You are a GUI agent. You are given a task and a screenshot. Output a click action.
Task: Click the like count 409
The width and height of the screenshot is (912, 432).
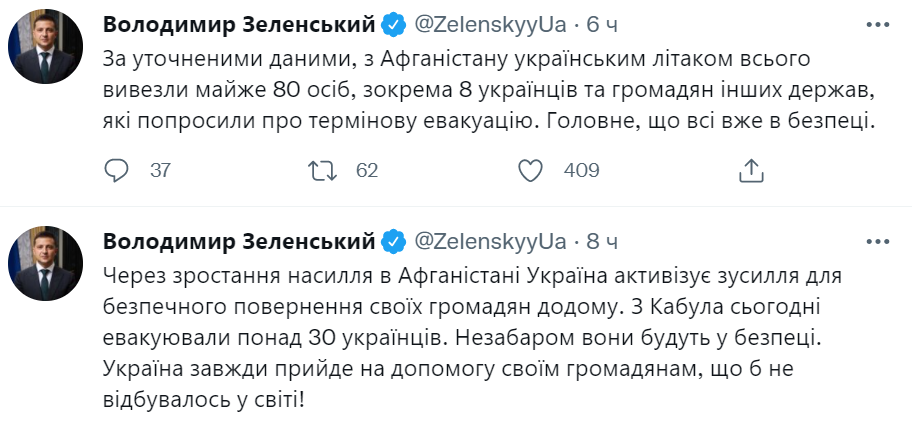[581, 171]
